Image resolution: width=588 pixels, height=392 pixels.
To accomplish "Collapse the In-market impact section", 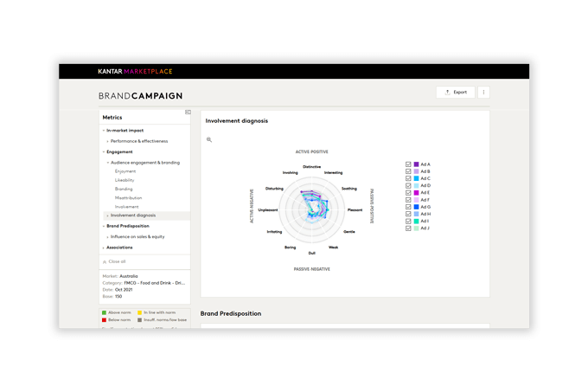I will coord(103,131).
